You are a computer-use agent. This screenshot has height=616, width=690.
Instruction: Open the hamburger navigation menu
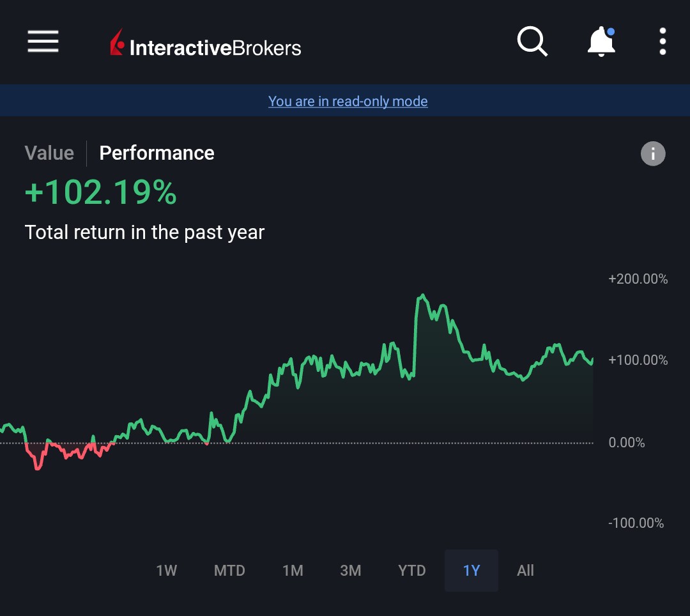[x=42, y=42]
